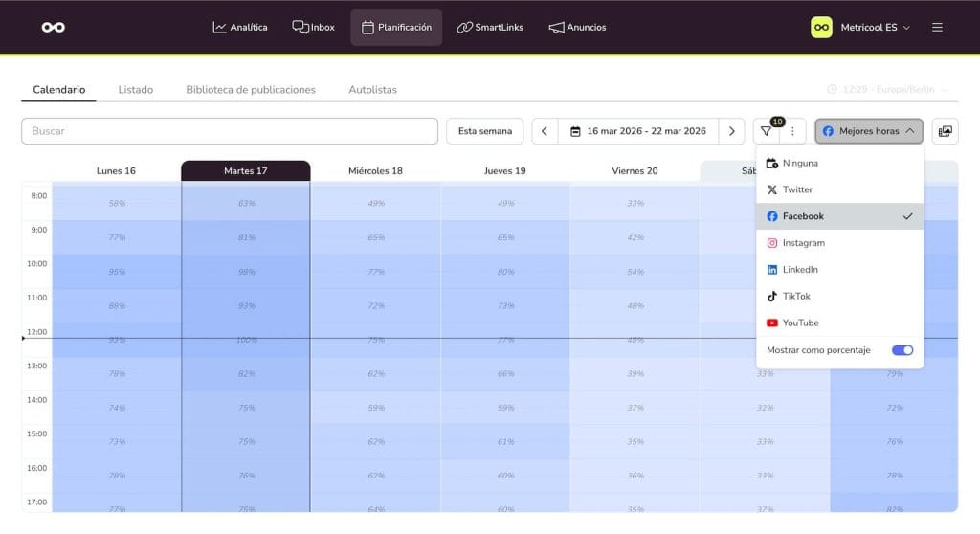
Task: Go to previous week arrow
Action: point(544,131)
